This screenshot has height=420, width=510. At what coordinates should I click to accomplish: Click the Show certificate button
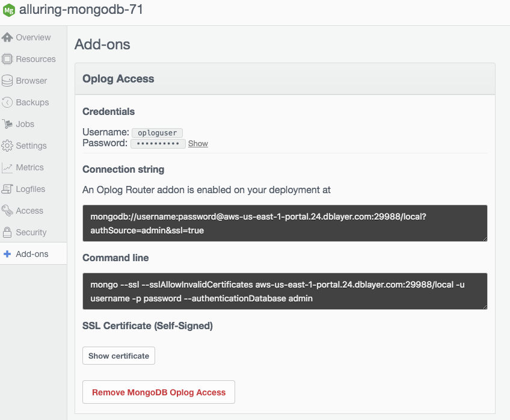pyautogui.click(x=118, y=355)
